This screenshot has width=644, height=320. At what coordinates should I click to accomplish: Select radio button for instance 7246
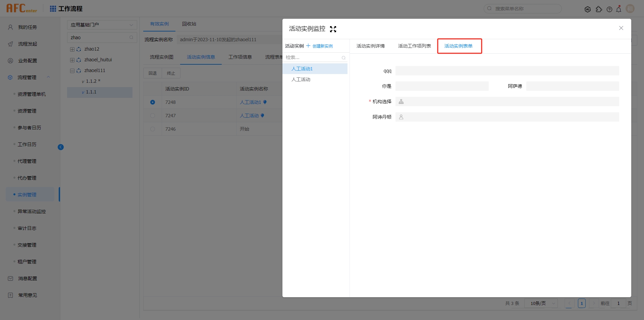tap(153, 129)
